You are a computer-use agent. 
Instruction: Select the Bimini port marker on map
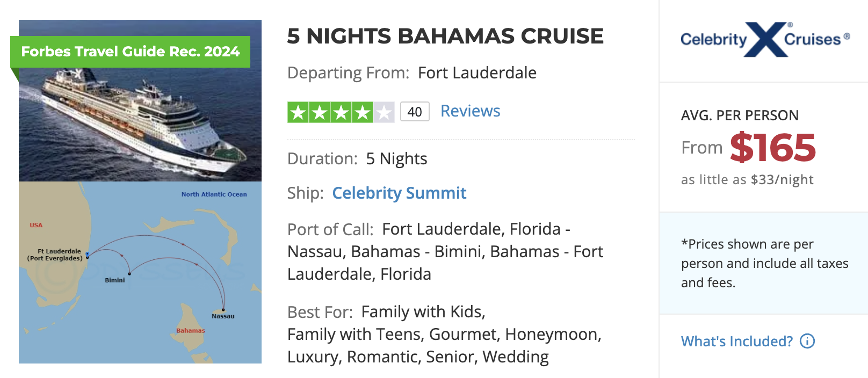(129, 274)
